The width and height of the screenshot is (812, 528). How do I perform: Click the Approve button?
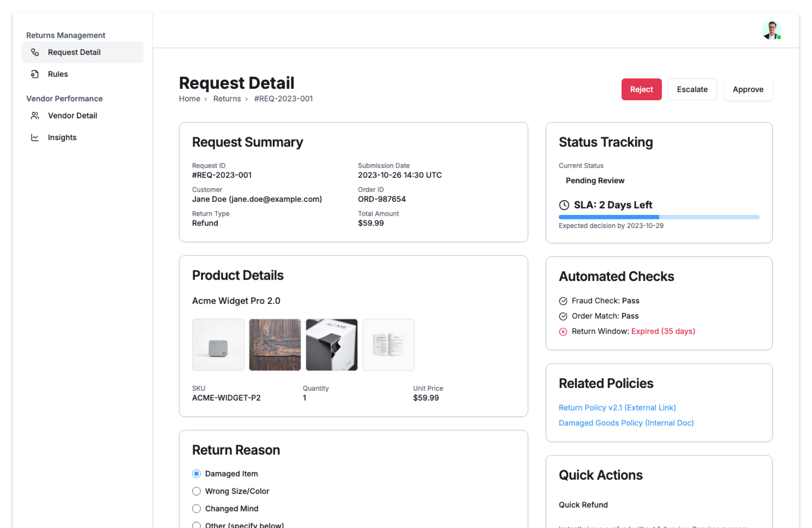[x=748, y=89]
